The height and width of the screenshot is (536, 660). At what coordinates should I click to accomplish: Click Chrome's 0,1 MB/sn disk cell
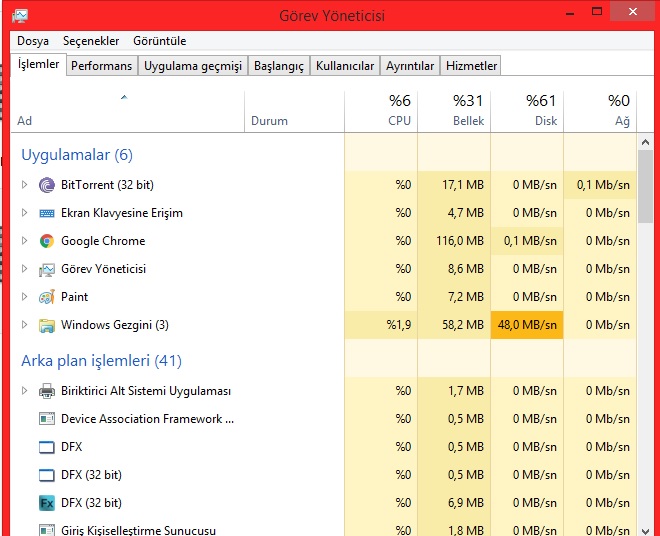(x=527, y=241)
